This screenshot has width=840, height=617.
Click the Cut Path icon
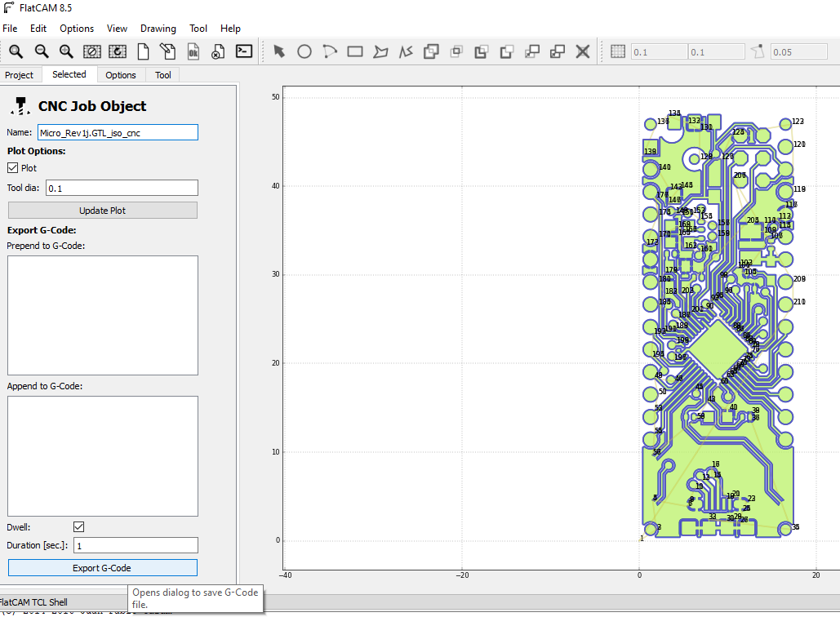click(x=507, y=51)
